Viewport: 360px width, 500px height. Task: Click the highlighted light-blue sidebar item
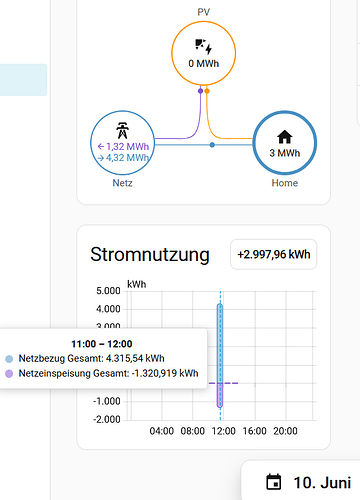tap(23, 80)
